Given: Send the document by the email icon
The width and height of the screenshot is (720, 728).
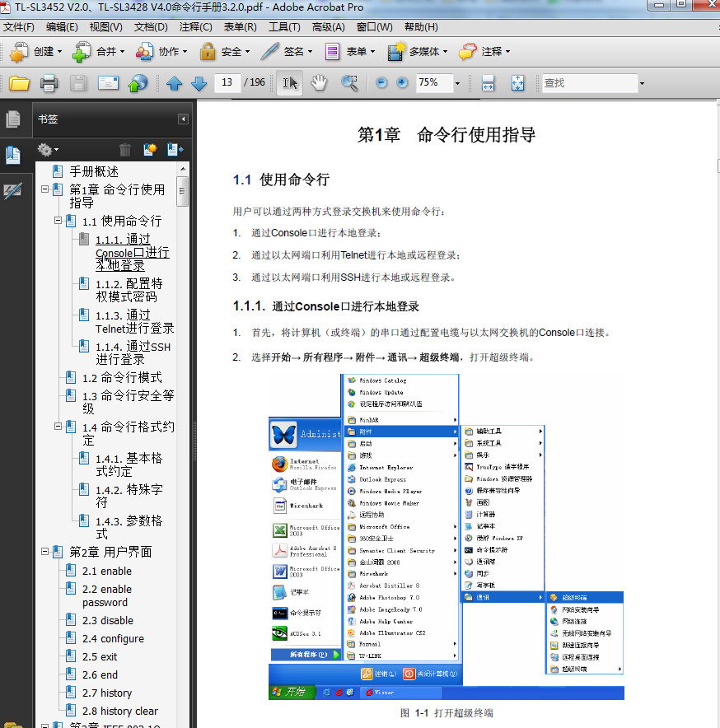Looking at the screenshot, I should 108,83.
